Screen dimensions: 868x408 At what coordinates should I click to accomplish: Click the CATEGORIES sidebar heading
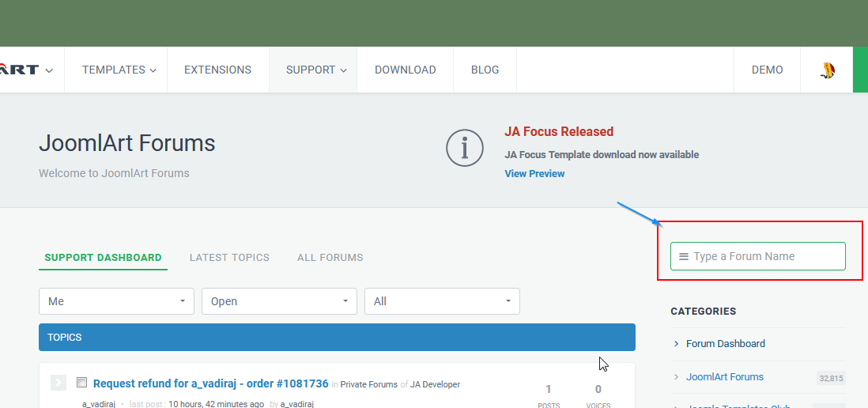(x=703, y=311)
